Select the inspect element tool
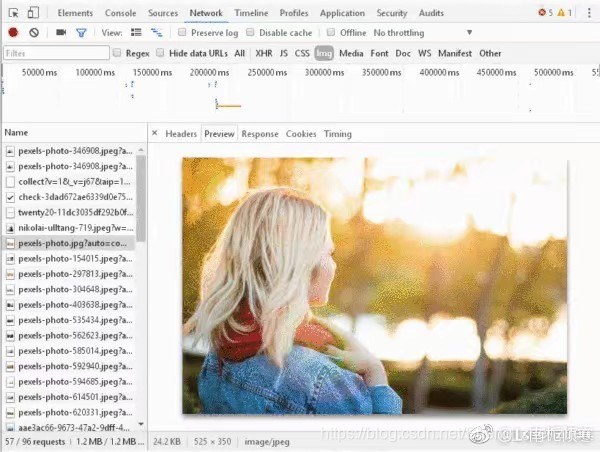Viewport: 600px width, 452px height. coord(13,13)
